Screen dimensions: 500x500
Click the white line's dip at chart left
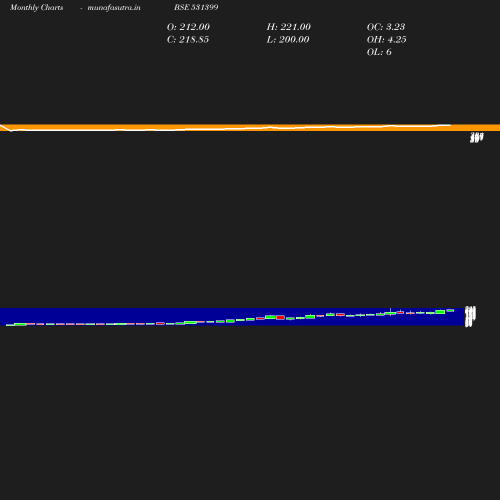pos(11,131)
